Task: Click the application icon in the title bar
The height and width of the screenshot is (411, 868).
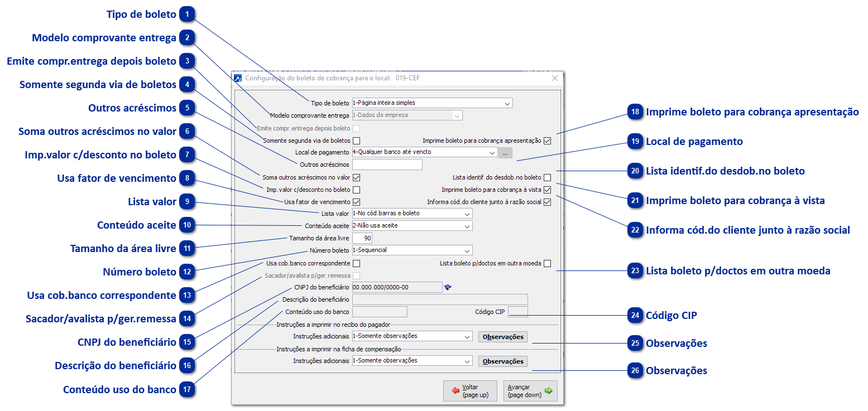Action: pyautogui.click(x=237, y=78)
